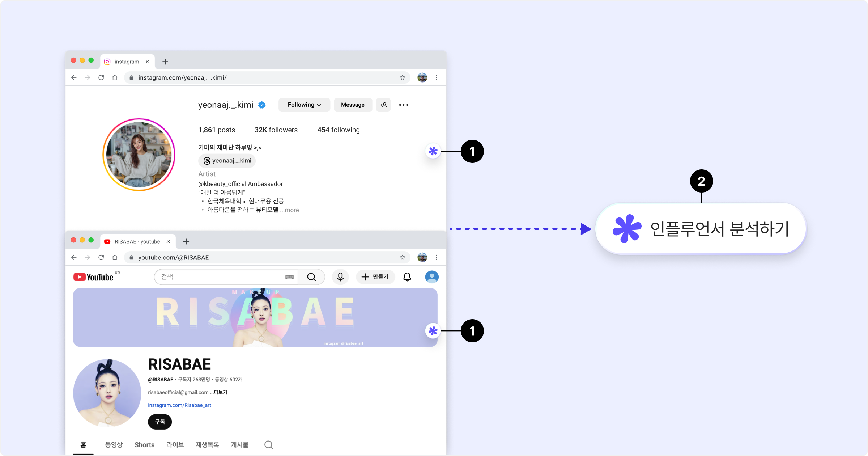Click the 인플루언서 분석하기 button
This screenshot has width=868, height=456.
pos(701,229)
